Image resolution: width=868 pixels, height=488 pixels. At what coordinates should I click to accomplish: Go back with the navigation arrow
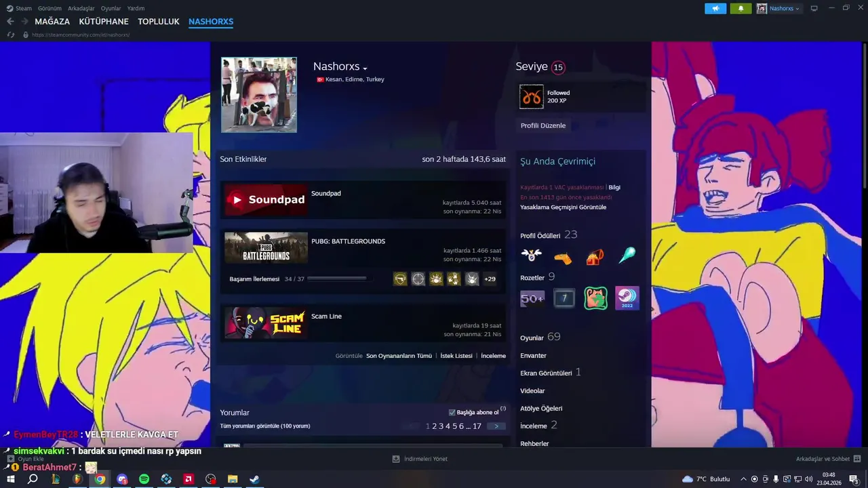coord(10,22)
